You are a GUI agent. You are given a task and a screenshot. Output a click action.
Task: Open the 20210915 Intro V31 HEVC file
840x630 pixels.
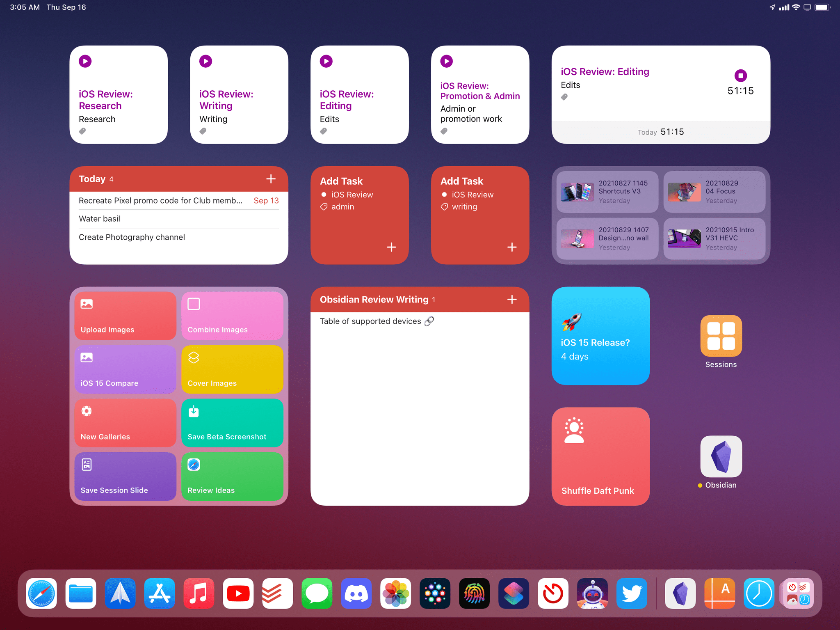pos(714,239)
